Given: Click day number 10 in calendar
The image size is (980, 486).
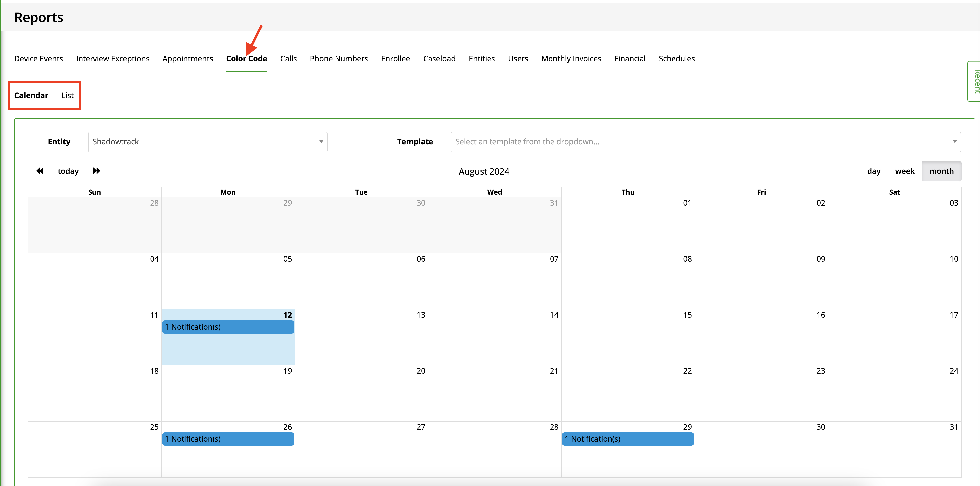Looking at the screenshot, I should click(x=954, y=259).
